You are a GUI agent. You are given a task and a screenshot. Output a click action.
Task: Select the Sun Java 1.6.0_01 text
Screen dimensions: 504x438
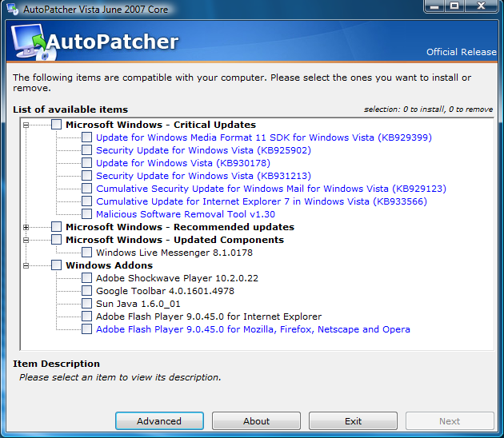(x=138, y=304)
